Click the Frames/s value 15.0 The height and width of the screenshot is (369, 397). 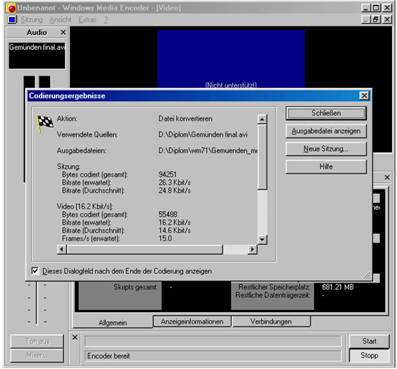(x=165, y=238)
